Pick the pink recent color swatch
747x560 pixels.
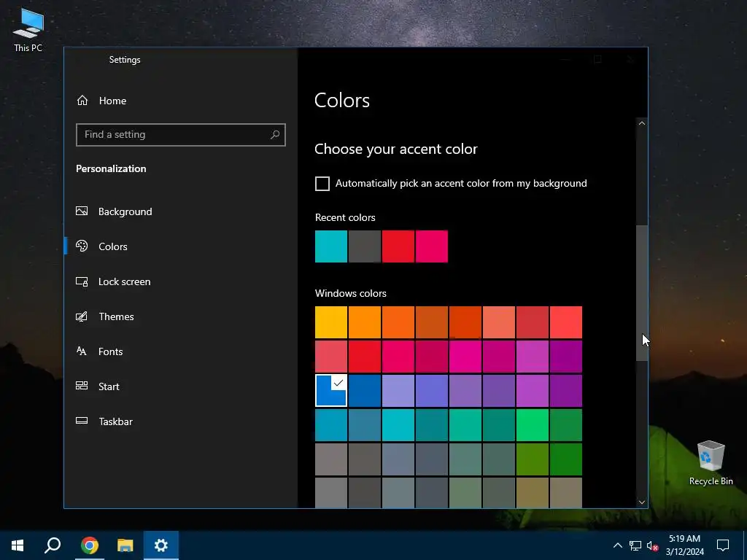[x=432, y=246]
